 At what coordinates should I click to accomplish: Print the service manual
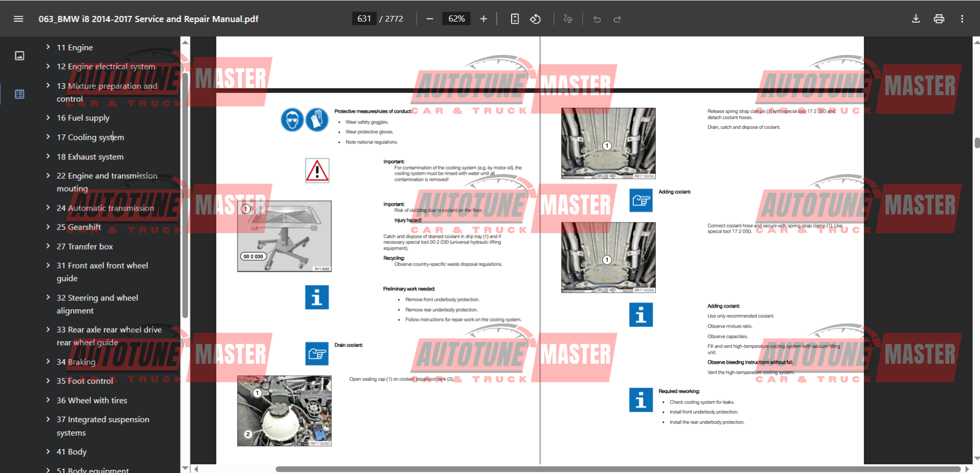939,19
